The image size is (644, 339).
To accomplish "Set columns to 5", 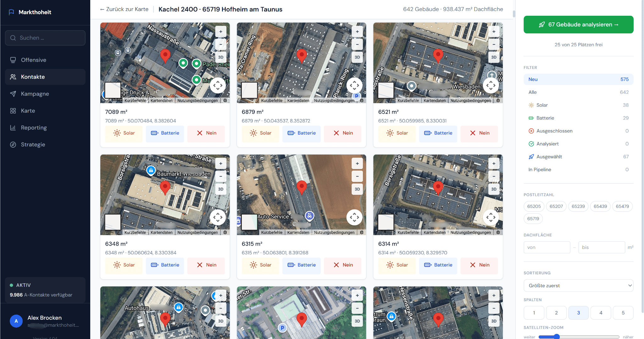I will tap(623, 313).
